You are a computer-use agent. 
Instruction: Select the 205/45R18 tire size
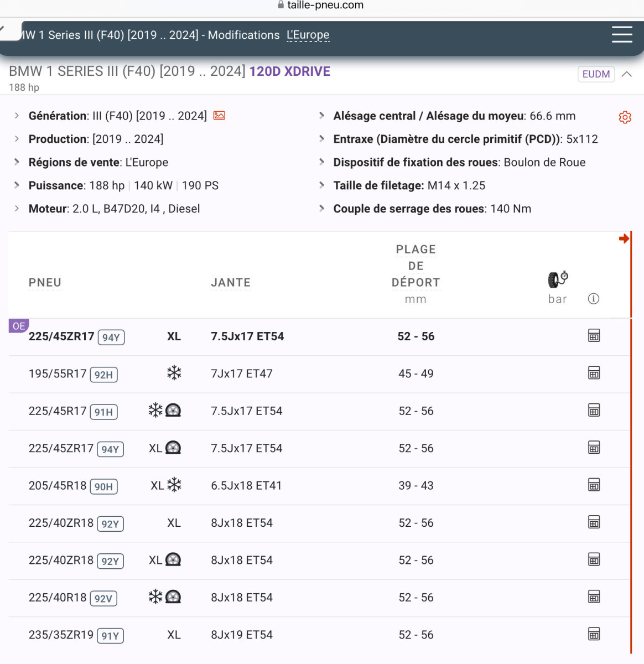click(x=58, y=485)
